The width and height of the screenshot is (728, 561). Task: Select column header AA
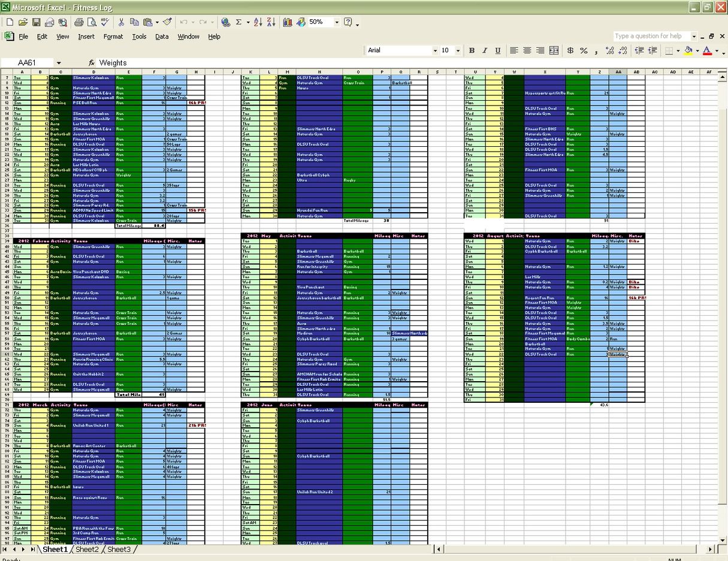click(618, 72)
